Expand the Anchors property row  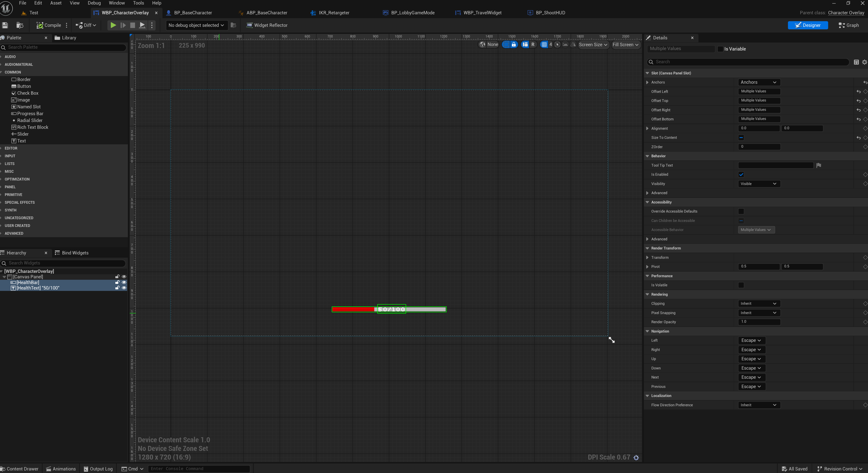pos(647,82)
